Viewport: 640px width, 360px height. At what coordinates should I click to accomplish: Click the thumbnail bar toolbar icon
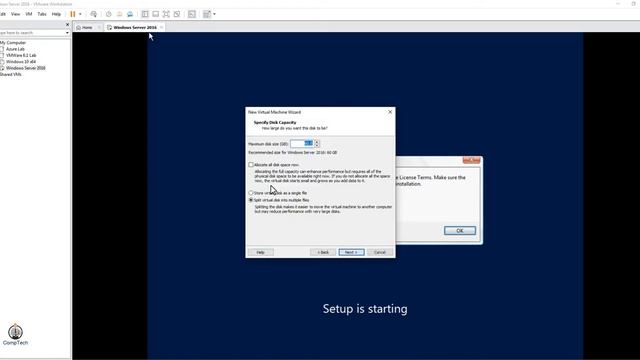pos(156,14)
